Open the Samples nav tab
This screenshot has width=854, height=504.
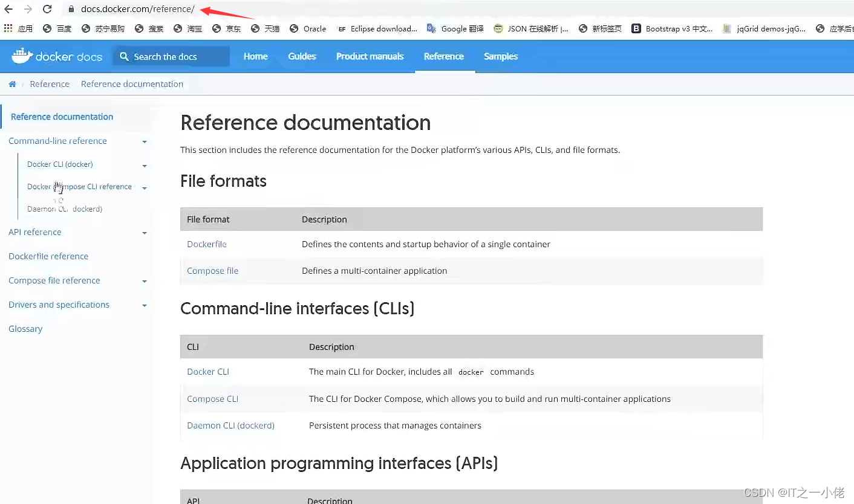[x=501, y=56]
